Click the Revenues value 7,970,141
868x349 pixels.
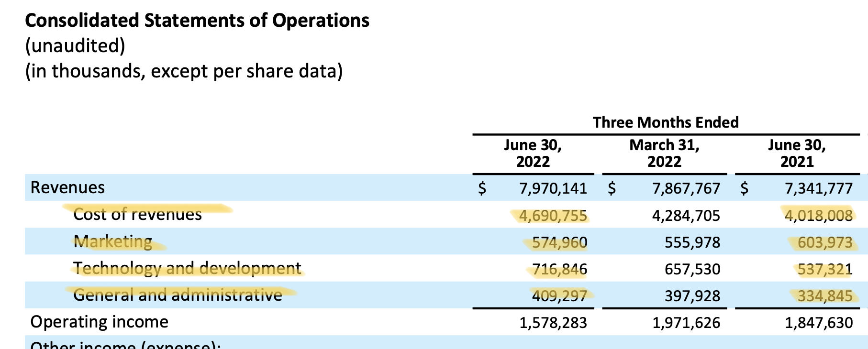coord(553,188)
